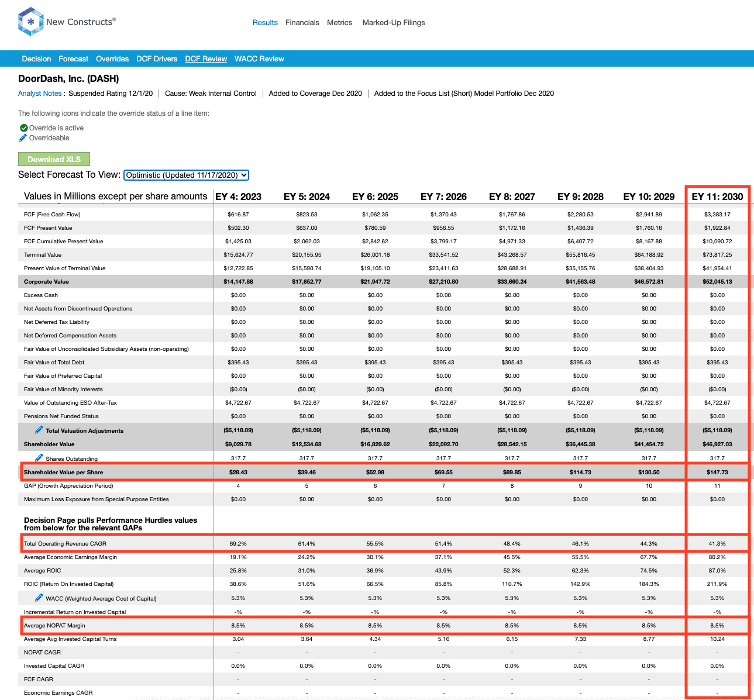This screenshot has height=700, width=754.
Task: Switch to the Forecast tab
Action: tap(74, 59)
